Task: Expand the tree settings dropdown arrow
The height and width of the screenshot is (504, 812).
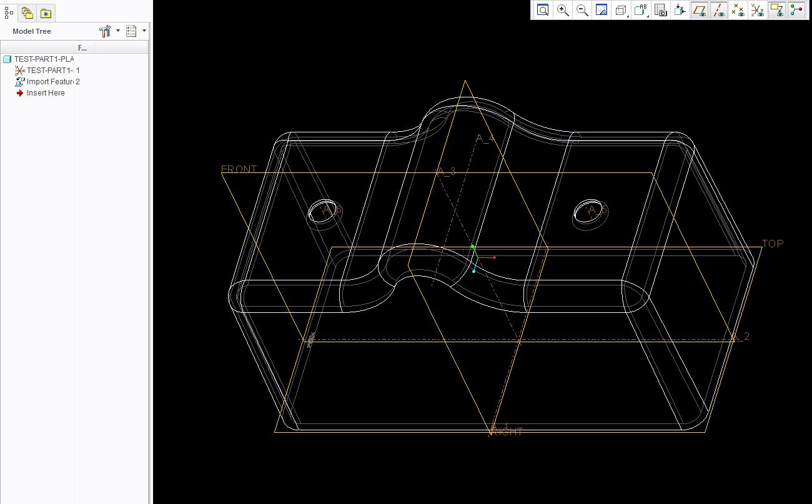Action: click(117, 31)
